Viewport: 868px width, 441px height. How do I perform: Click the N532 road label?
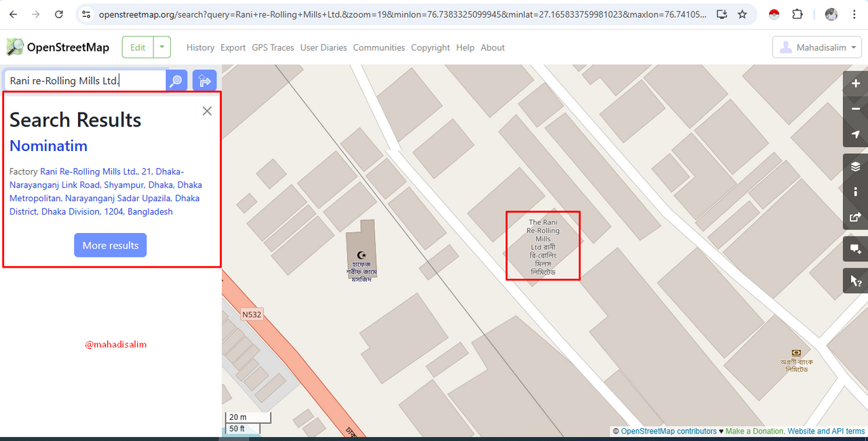pyautogui.click(x=252, y=314)
